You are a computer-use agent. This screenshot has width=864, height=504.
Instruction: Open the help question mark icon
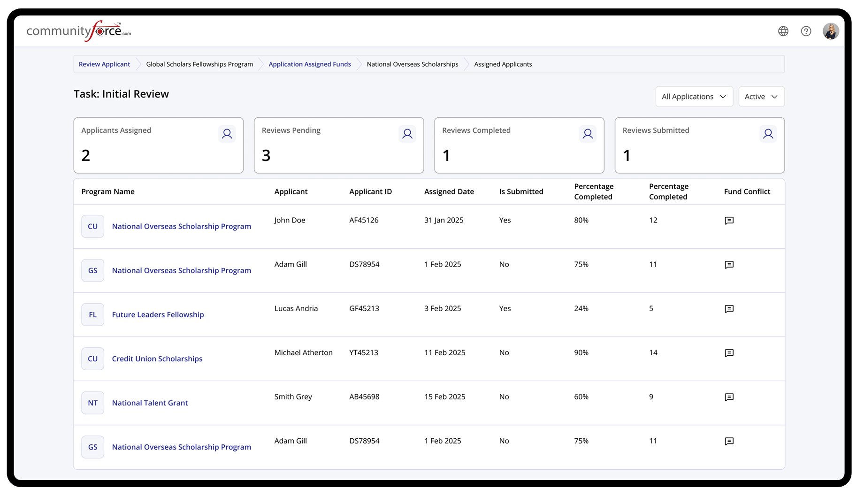click(806, 31)
